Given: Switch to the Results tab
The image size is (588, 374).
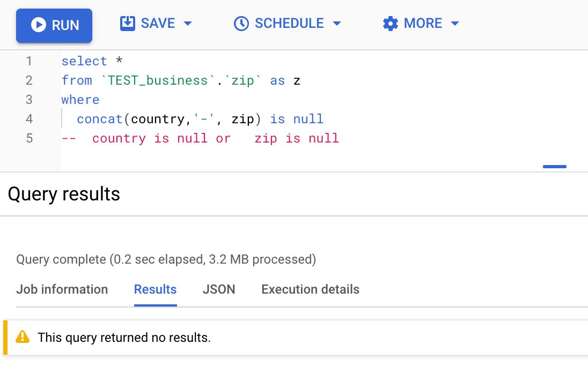Looking at the screenshot, I should (155, 289).
